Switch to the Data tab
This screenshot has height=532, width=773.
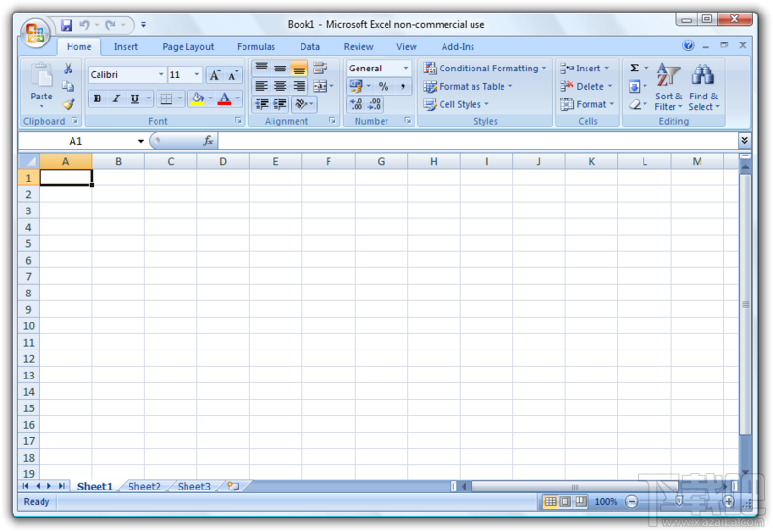pos(309,46)
